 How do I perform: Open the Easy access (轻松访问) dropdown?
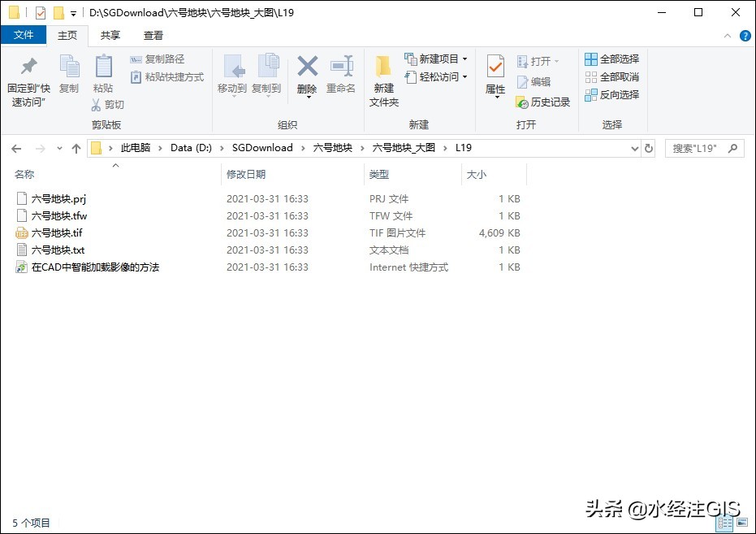pos(436,76)
